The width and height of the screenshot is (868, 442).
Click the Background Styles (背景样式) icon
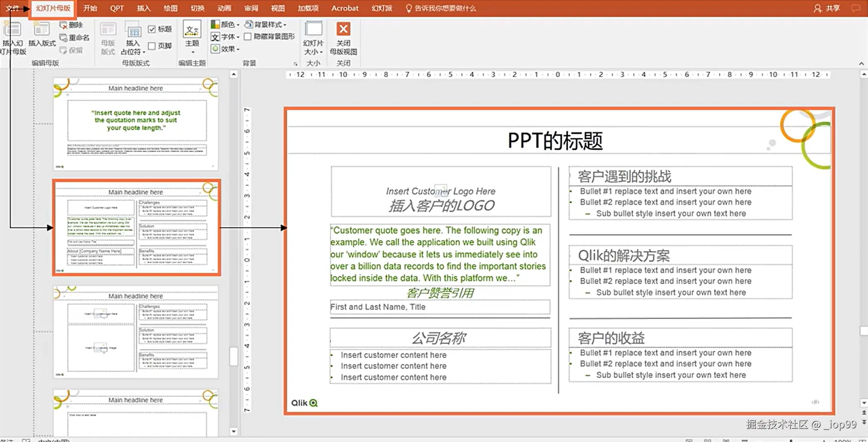click(249, 25)
